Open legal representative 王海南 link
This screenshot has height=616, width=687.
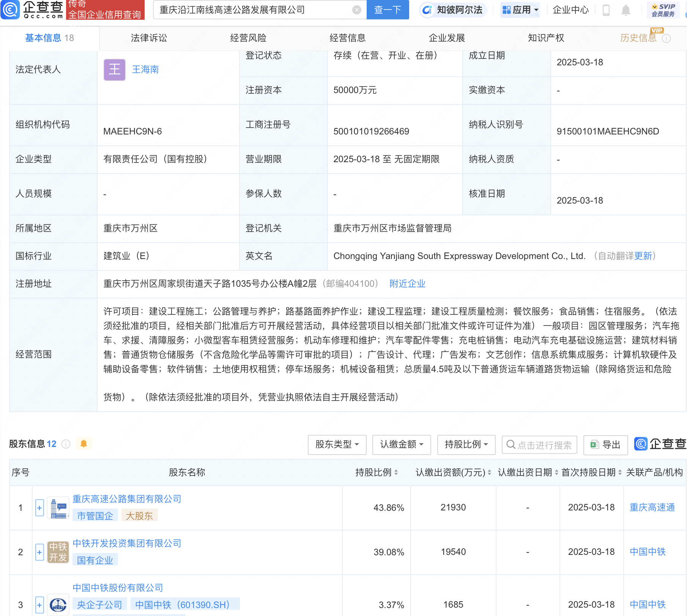coord(145,69)
